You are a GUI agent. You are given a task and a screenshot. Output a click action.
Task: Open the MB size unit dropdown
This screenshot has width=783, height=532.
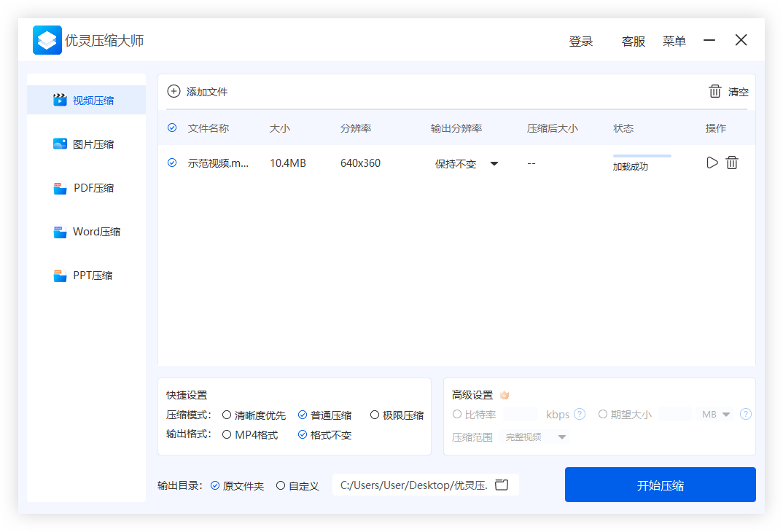tap(716, 414)
